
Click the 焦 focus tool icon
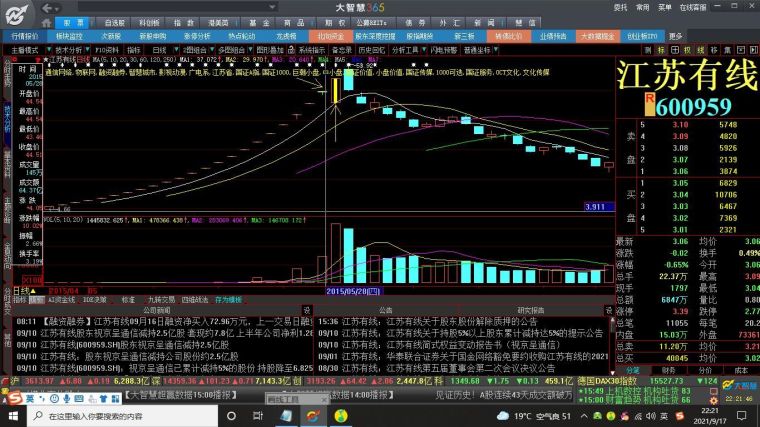click(727, 50)
